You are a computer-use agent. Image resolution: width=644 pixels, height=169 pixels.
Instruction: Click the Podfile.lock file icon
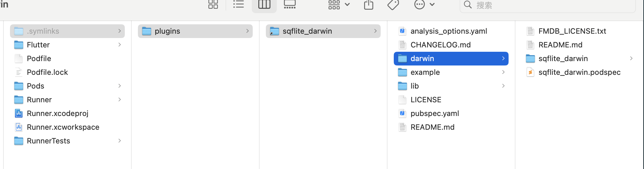coord(19,72)
